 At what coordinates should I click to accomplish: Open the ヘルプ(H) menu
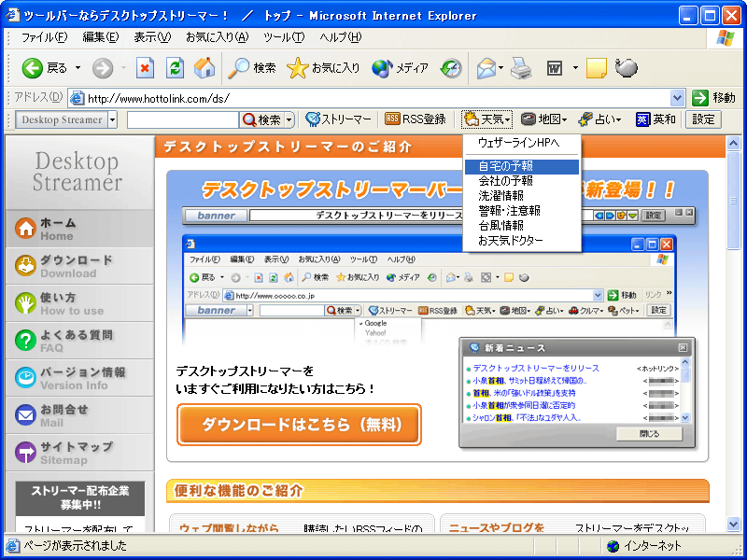[341, 37]
